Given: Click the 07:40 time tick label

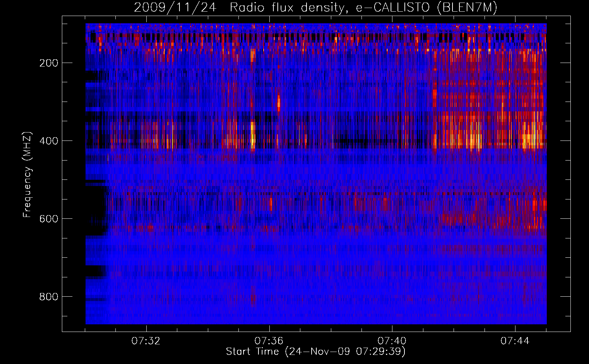Looking at the screenshot, I should (x=392, y=341).
